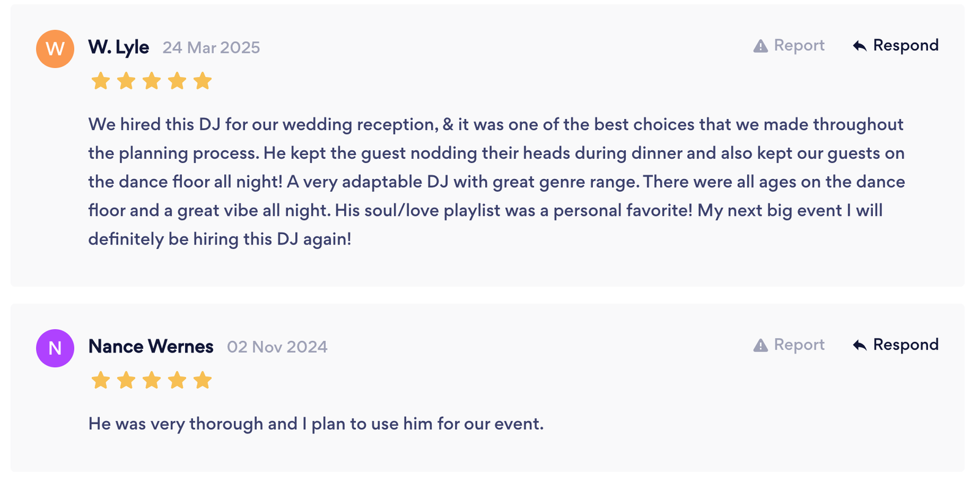Click the orange "W" avatar
The width and height of the screenshot is (980, 480).
pos(55,48)
